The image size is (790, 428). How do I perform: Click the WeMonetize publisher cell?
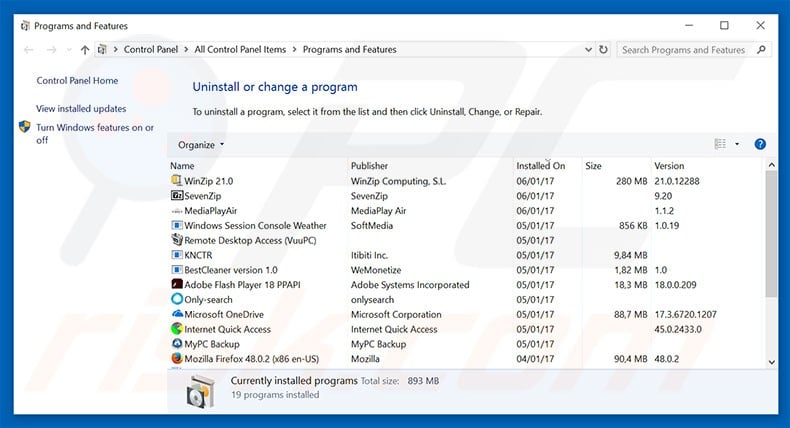click(376, 270)
